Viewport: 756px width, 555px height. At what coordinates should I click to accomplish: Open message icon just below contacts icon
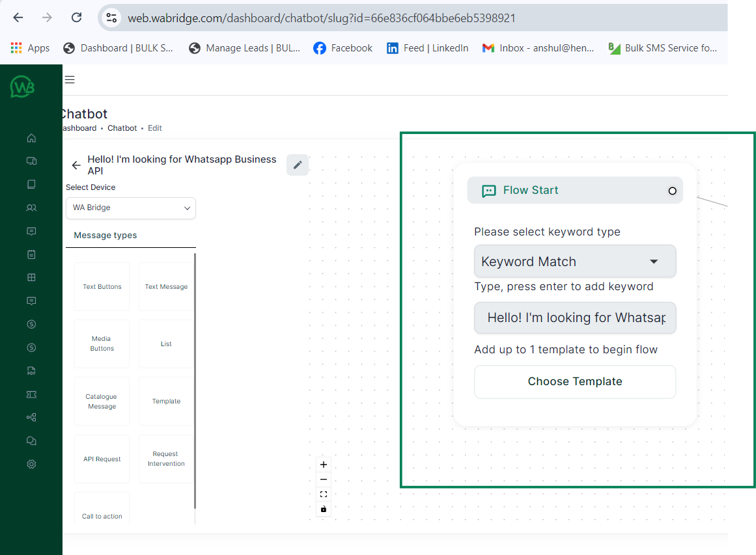31,231
